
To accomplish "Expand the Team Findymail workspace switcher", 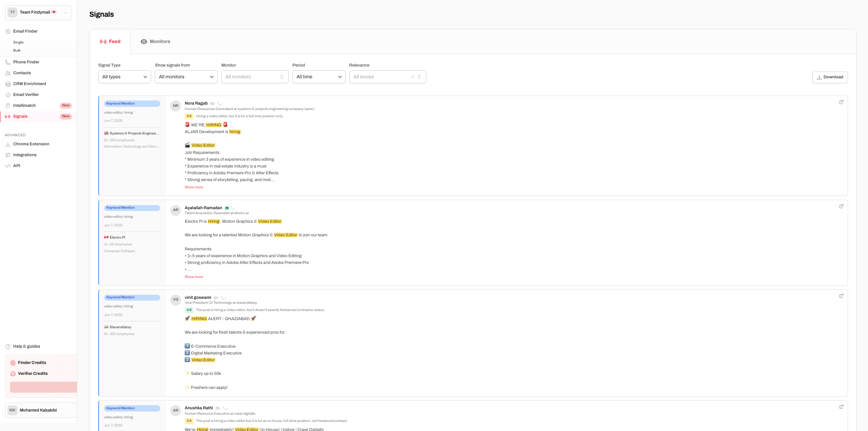I will point(38,13).
